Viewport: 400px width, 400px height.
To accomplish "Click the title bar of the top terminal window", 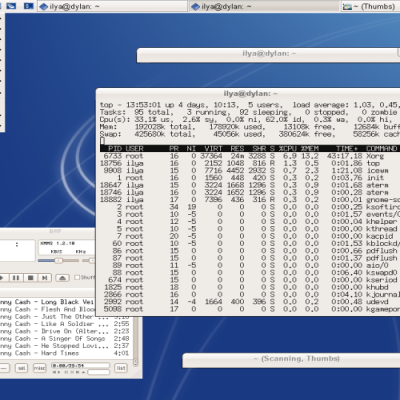I will (248, 94).
